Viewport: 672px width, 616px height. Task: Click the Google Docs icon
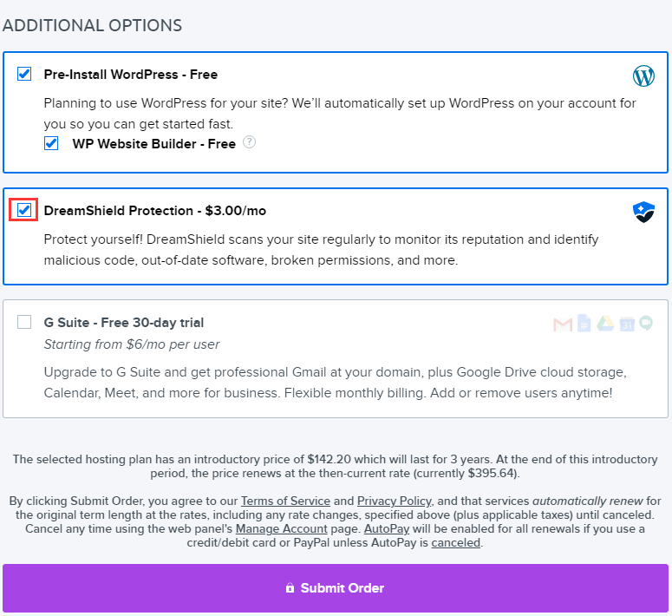tap(584, 323)
